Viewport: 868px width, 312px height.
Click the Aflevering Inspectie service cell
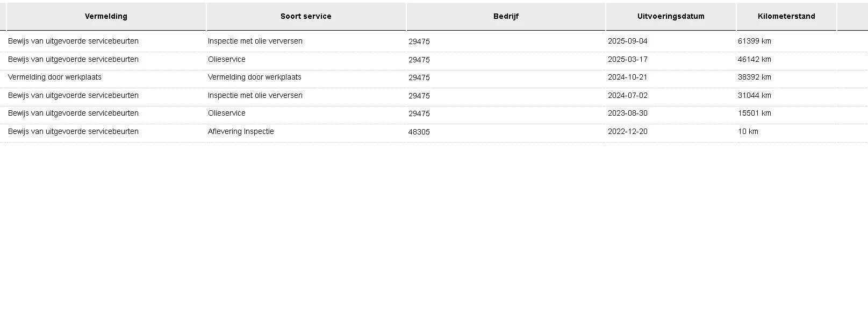tap(241, 131)
